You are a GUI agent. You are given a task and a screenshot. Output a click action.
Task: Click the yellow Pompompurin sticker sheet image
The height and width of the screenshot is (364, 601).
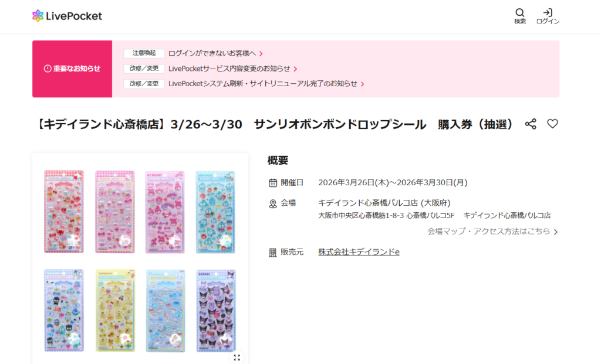pos(115,311)
